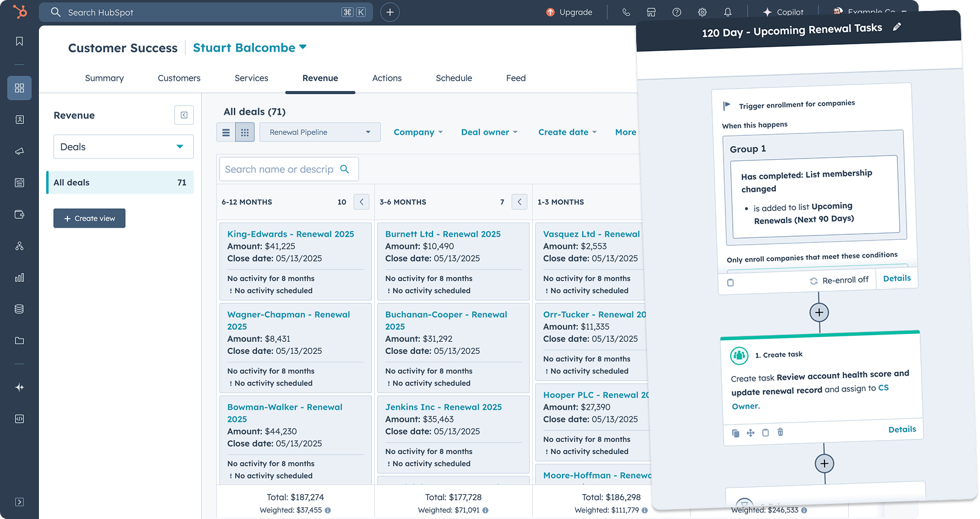Edit workflow name with pencil icon
980x519 pixels.
click(897, 27)
